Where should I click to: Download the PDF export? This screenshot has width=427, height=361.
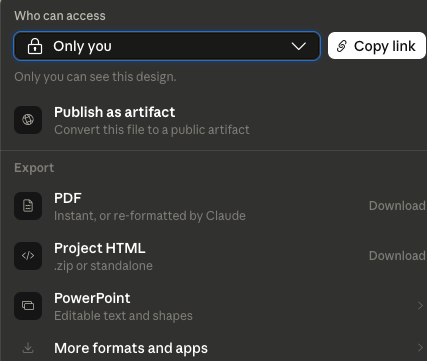pyautogui.click(x=397, y=206)
